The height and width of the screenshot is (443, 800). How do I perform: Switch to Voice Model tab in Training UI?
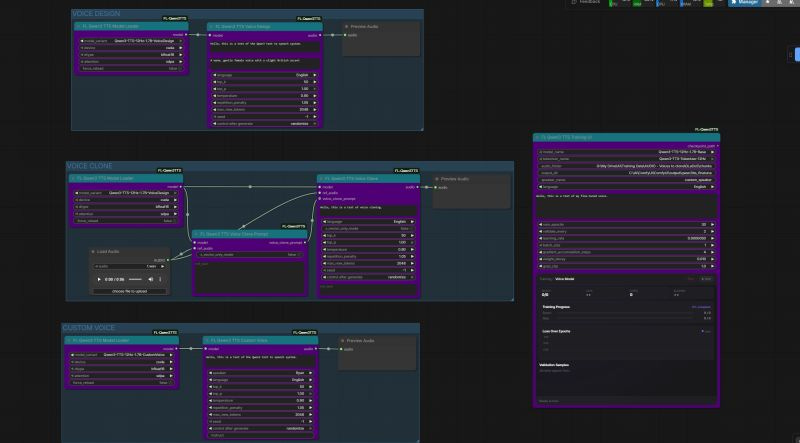[565, 279]
